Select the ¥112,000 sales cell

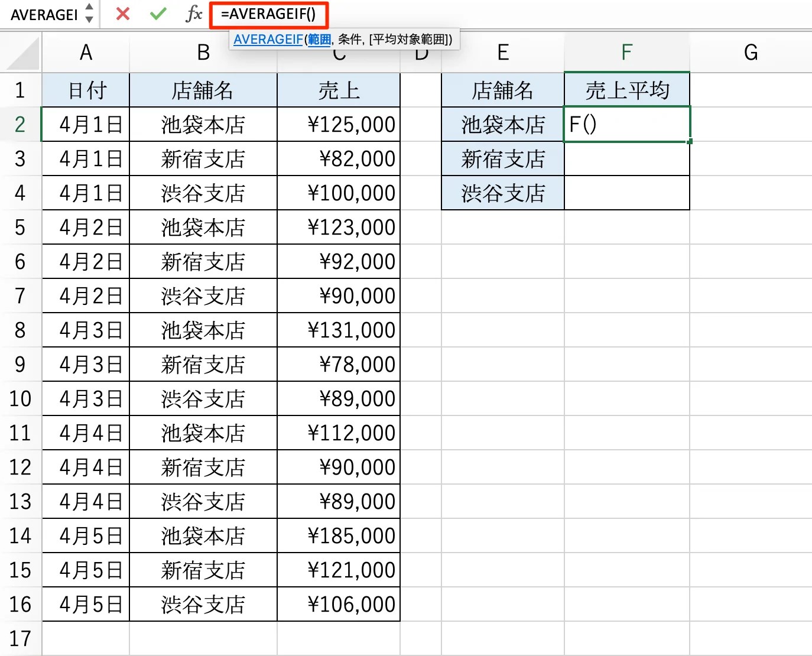[339, 433]
